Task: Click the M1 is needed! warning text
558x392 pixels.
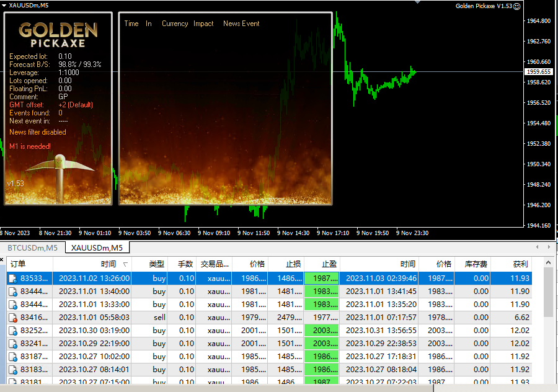Action: [x=30, y=146]
